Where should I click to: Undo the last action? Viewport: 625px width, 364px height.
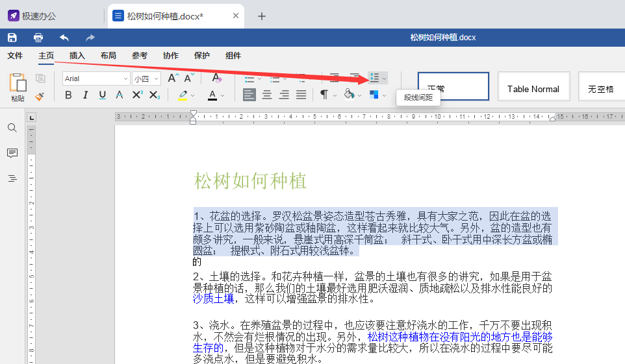point(64,38)
